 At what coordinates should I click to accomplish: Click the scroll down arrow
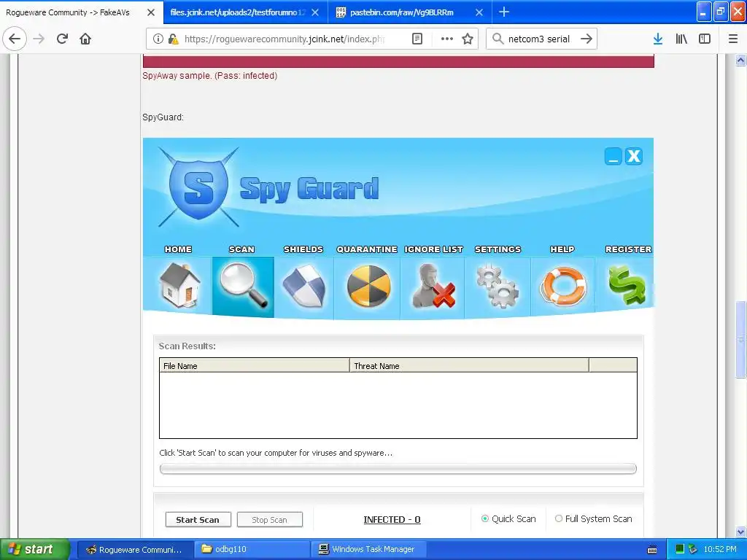[740, 532]
